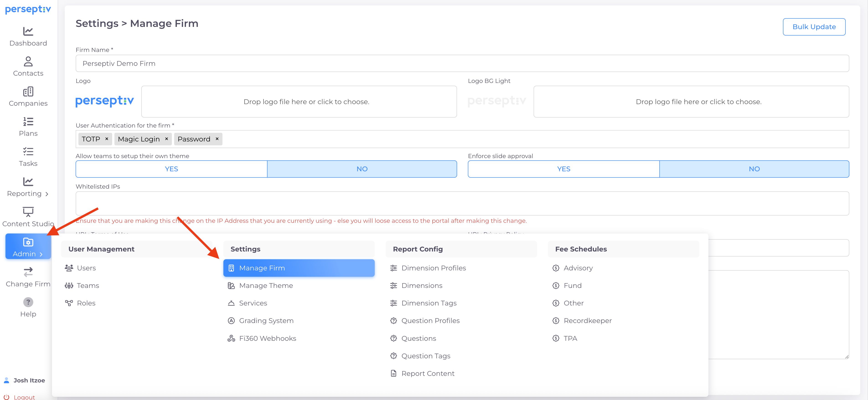Click the Logout link
Screen dimensions: 868x400
click(24, 397)
